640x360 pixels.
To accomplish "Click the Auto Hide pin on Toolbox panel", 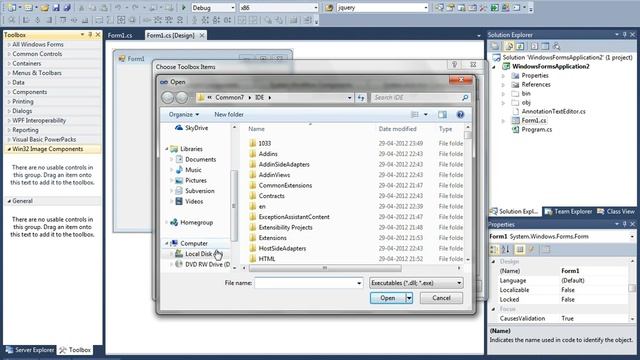I will (90, 35).
